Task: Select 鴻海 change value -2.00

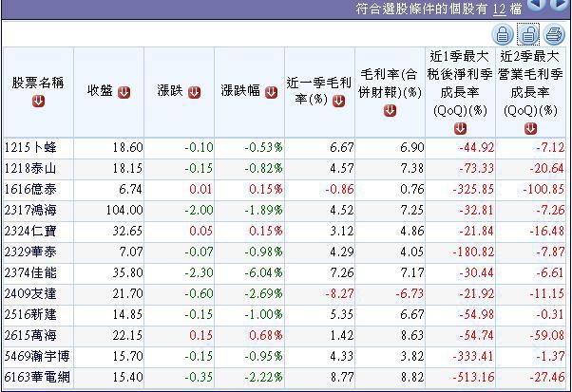Action: click(199, 210)
